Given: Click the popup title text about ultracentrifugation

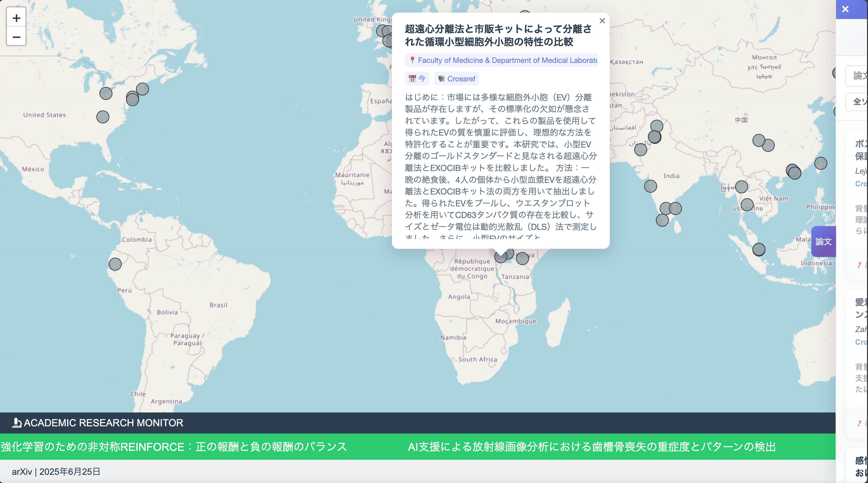Looking at the screenshot, I should [x=498, y=35].
